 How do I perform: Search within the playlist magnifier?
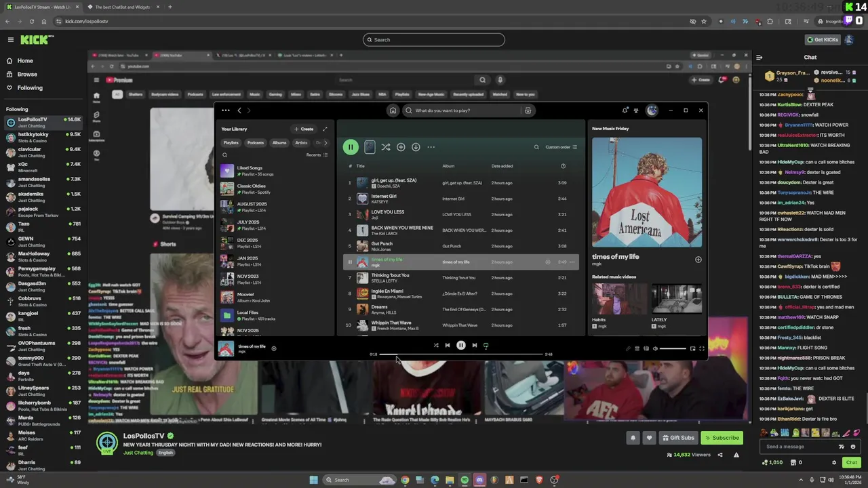[x=536, y=147]
